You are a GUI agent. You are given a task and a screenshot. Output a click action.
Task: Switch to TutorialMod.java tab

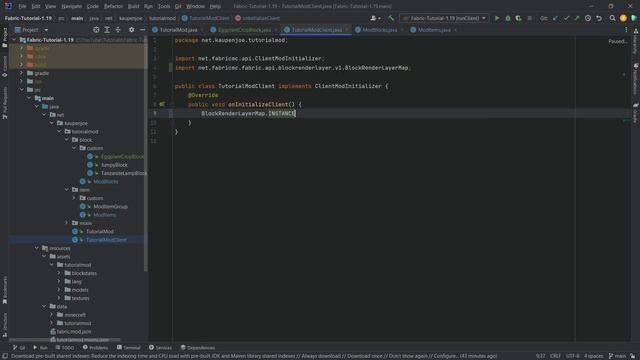(x=178, y=30)
